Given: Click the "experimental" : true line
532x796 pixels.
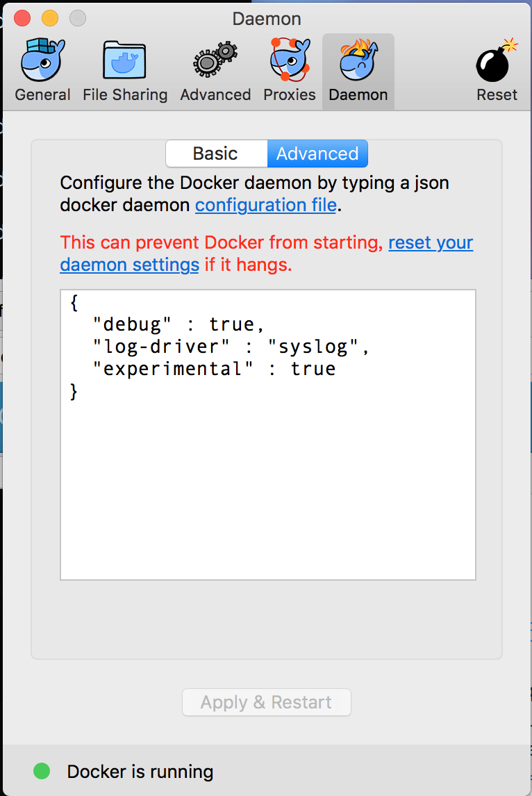Looking at the screenshot, I should [214, 369].
